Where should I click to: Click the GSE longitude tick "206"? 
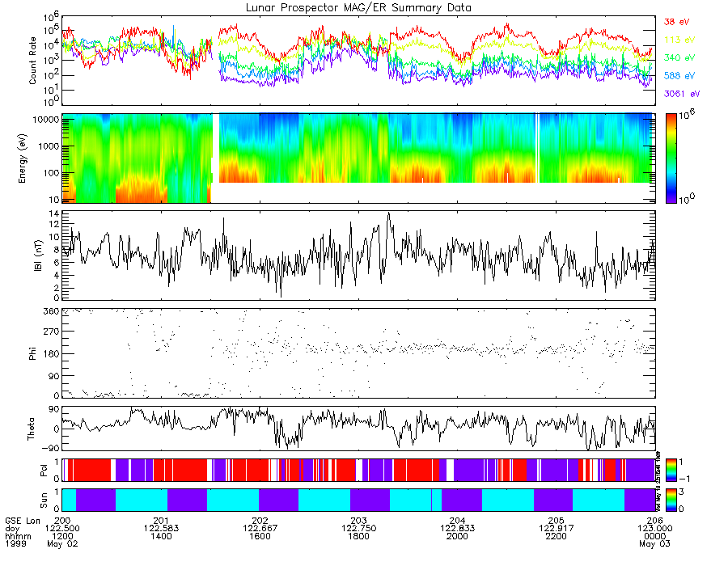654,521
